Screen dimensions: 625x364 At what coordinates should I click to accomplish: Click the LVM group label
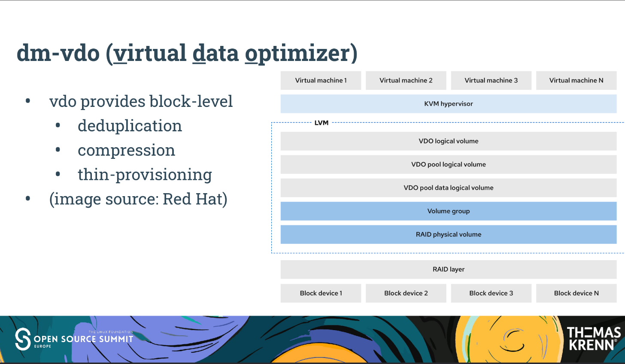point(321,123)
